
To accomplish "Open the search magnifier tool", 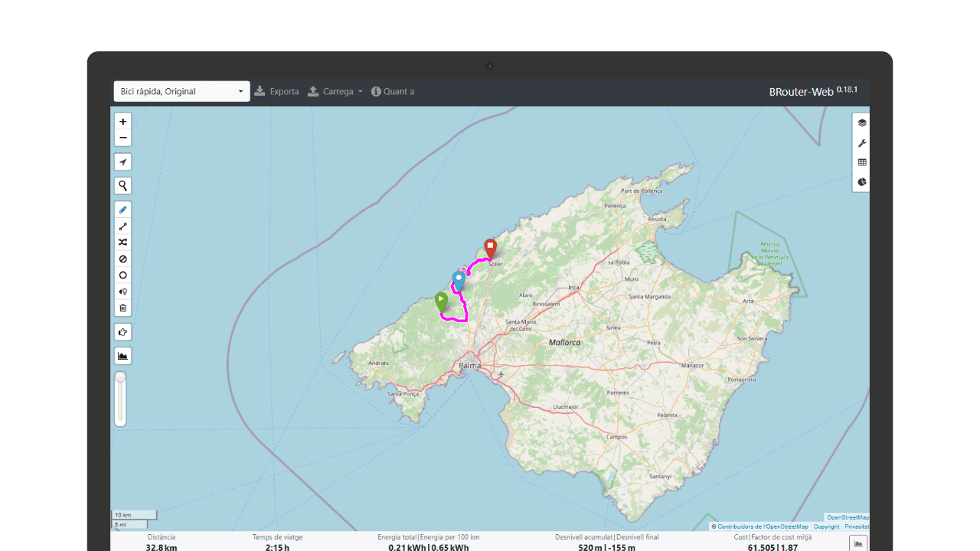I will 122,185.
